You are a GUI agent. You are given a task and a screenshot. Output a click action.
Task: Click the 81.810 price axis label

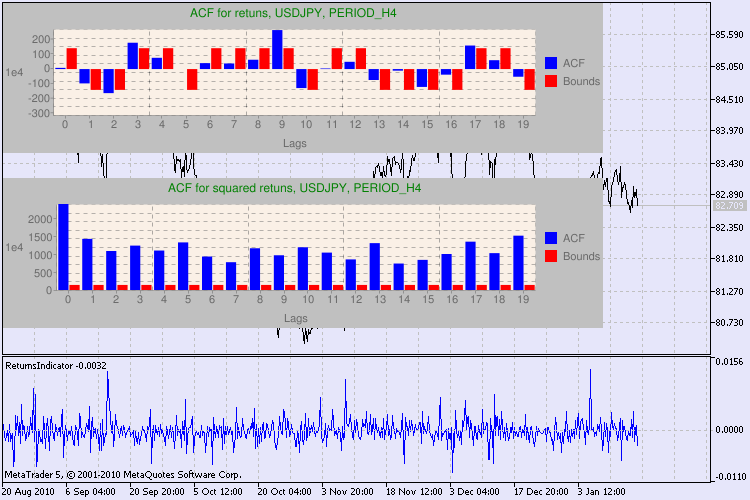point(729,259)
